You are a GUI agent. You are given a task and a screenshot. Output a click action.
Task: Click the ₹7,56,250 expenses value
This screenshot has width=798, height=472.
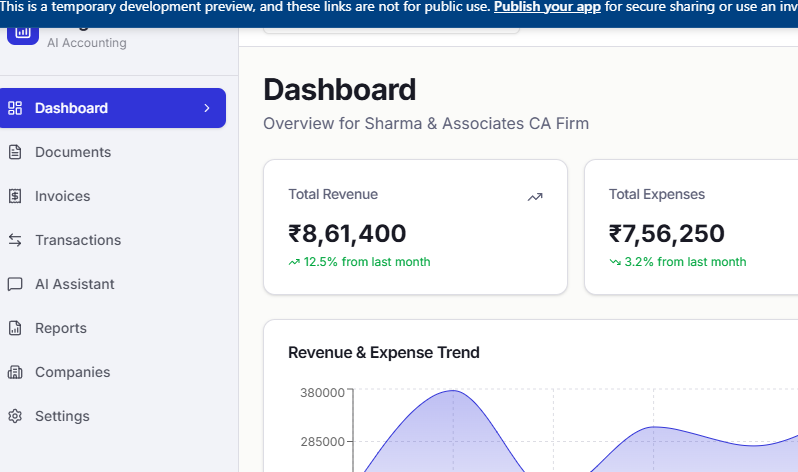[x=667, y=234]
